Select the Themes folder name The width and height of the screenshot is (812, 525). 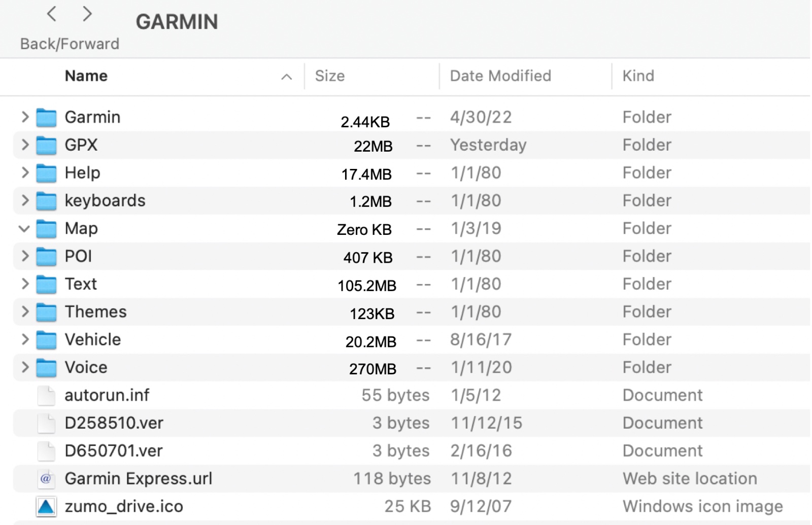[x=96, y=312]
